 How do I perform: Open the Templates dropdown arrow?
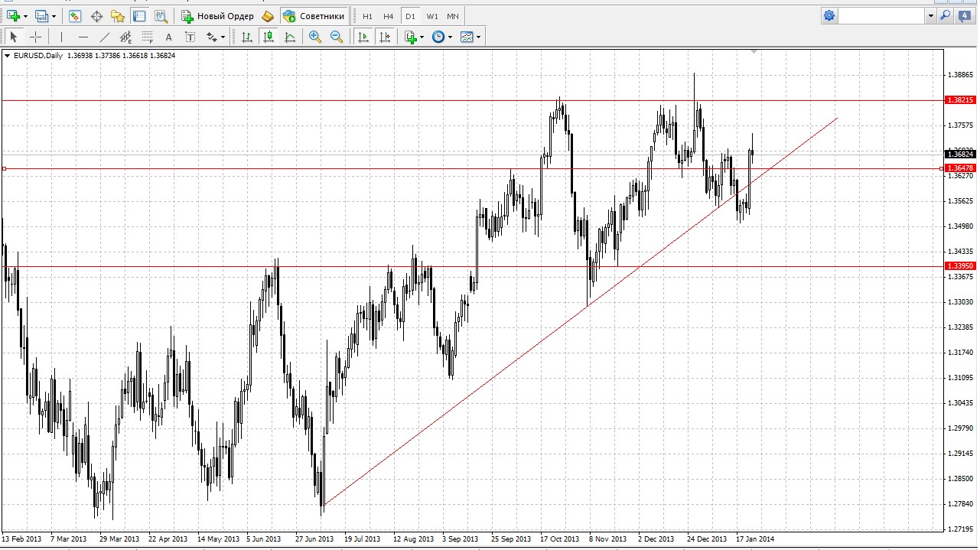[x=479, y=37]
